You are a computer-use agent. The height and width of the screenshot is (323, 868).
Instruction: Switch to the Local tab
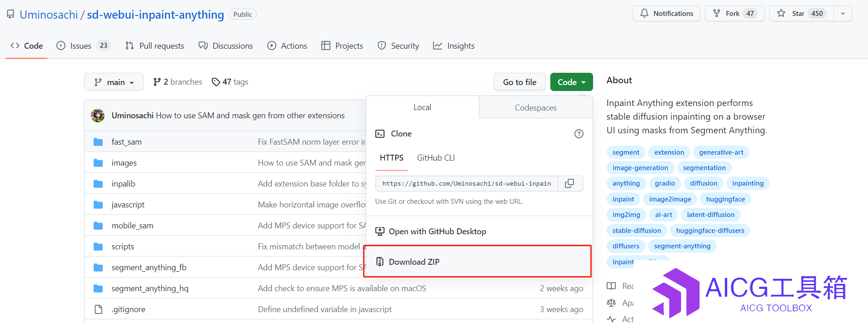[422, 107]
